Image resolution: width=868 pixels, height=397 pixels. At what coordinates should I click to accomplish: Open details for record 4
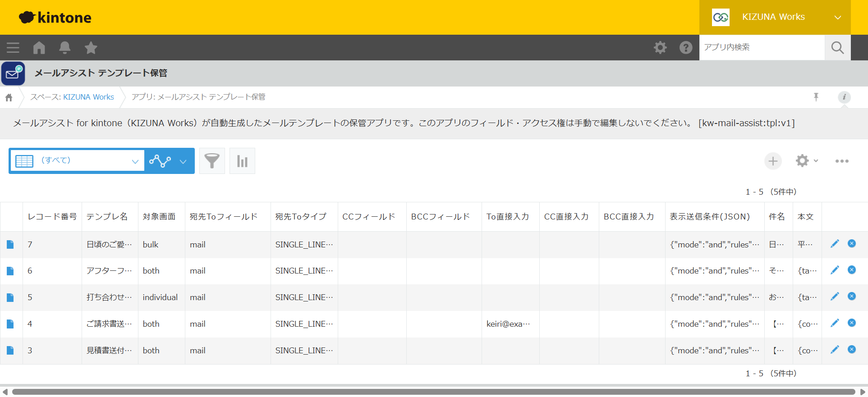coord(10,324)
